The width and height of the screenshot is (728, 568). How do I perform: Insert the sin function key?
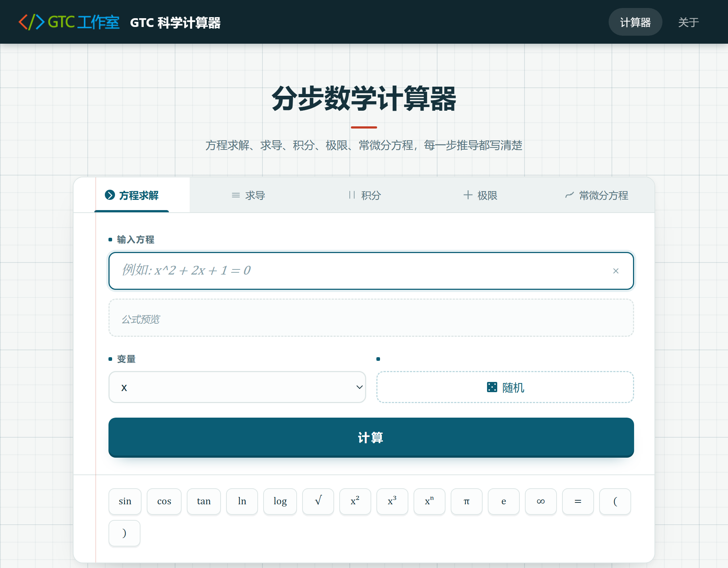[125, 501]
